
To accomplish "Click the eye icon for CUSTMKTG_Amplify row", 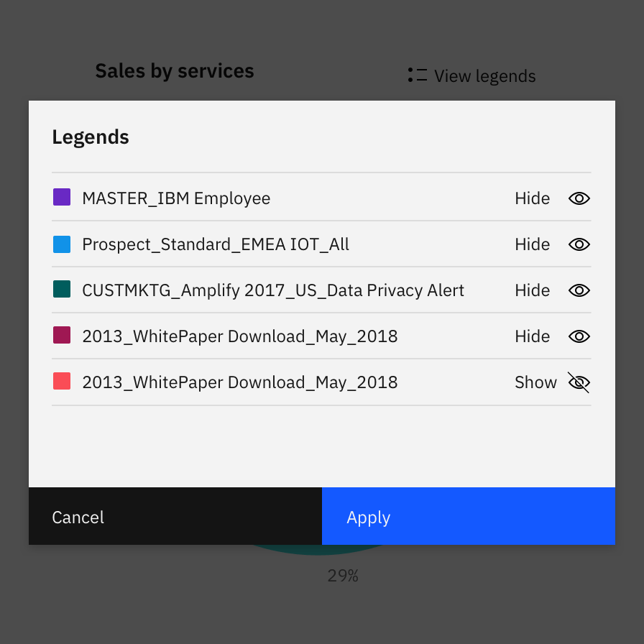I will (x=579, y=290).
